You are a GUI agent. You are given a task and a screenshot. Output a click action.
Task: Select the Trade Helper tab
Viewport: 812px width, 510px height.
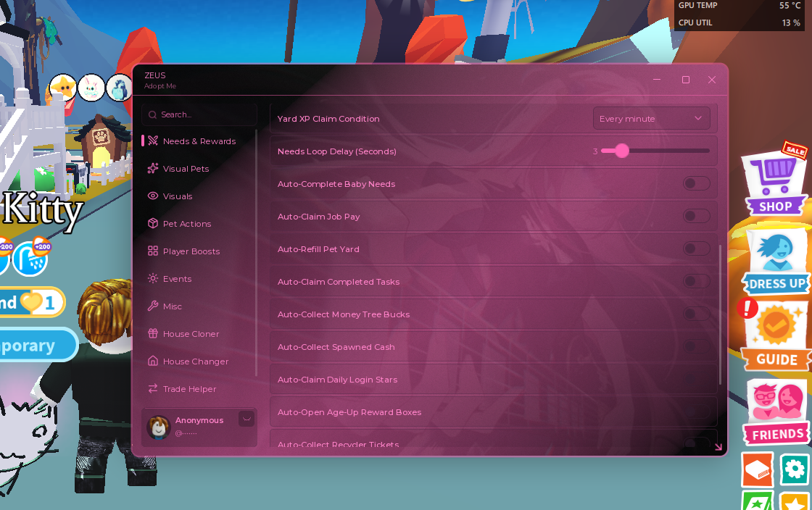pos(199,389)
